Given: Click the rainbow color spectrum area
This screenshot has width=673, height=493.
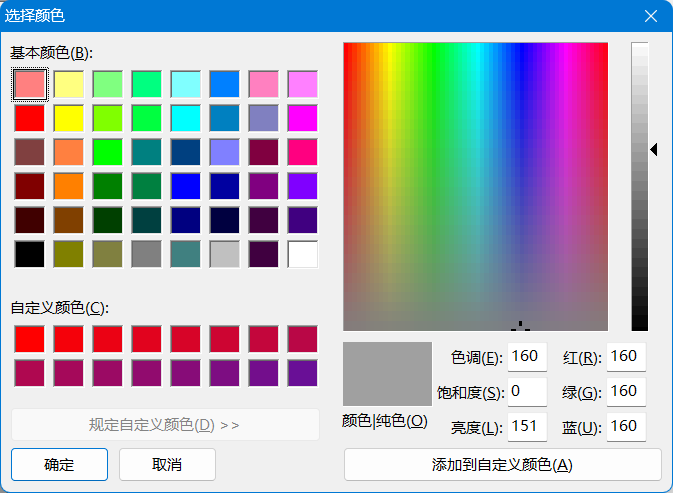Looking at the screenshot, I should click(476, 187).
